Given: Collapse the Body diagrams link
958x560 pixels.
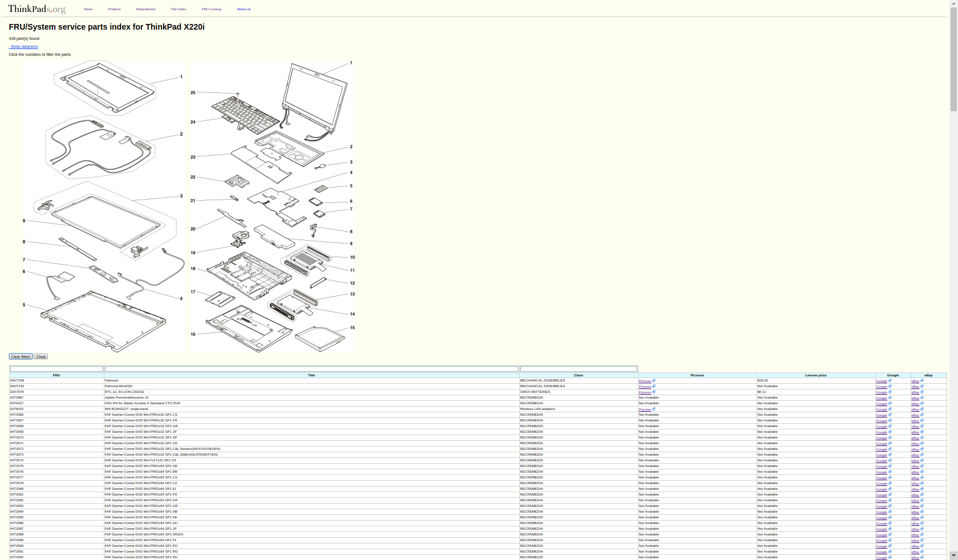Looking at the screenshot, I should (x=23, y=47).
